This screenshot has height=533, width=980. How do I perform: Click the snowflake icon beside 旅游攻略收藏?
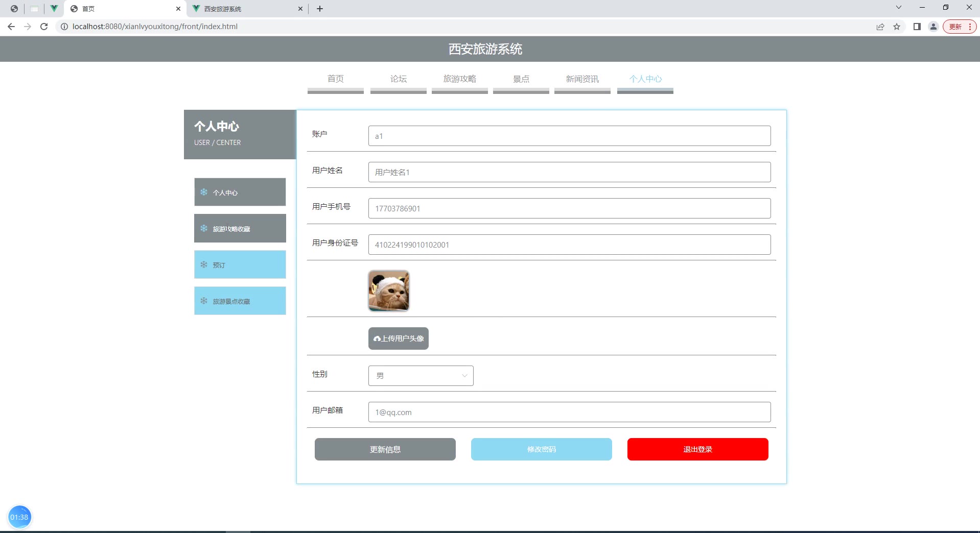(204, 228)
